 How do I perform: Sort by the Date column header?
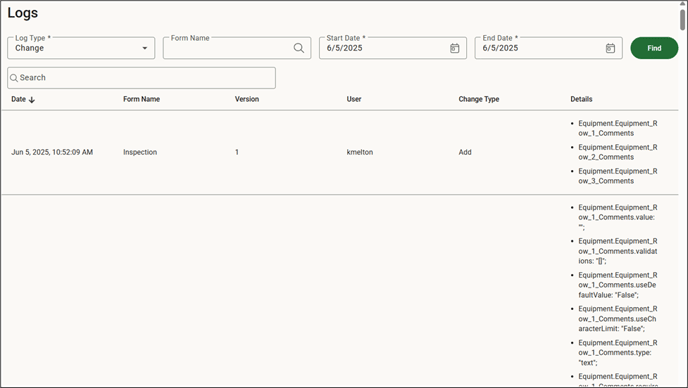click(18, 99)
